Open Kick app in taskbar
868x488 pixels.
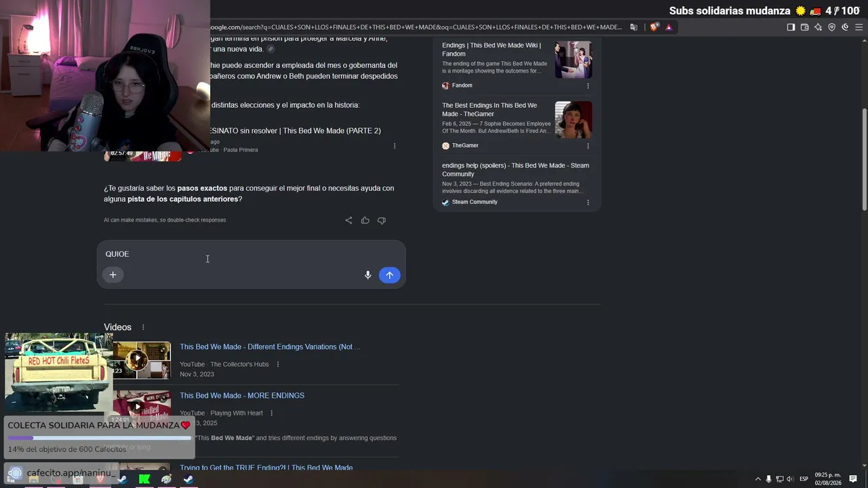tap(144, 479)
